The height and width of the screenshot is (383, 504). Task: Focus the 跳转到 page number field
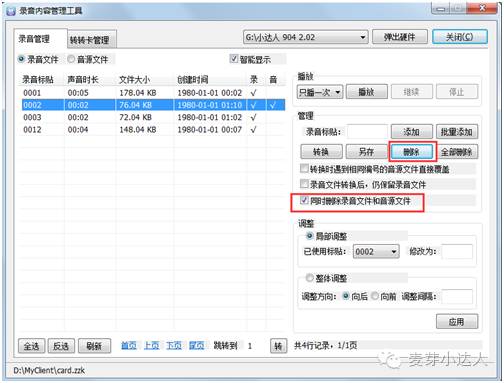click(x=256, y=346)
